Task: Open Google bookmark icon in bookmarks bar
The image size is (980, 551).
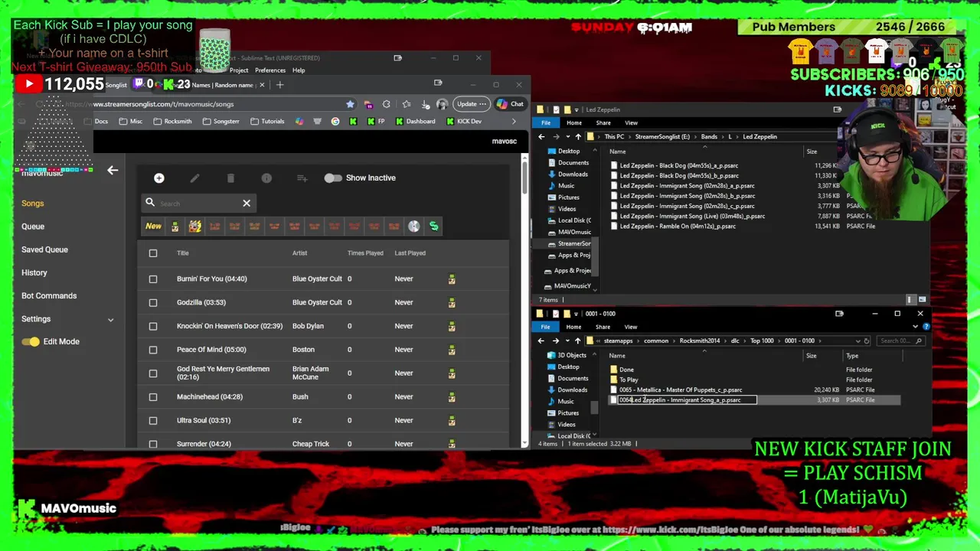Action: coord(335,122)
